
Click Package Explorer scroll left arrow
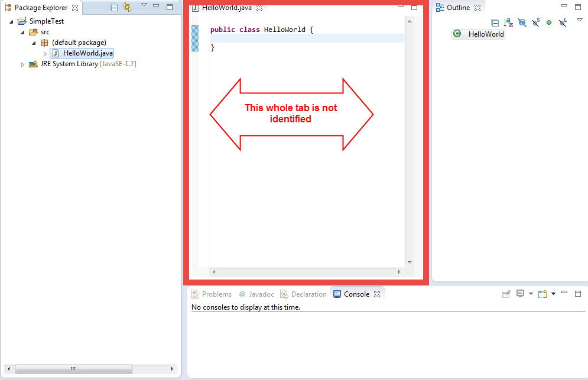9,369
